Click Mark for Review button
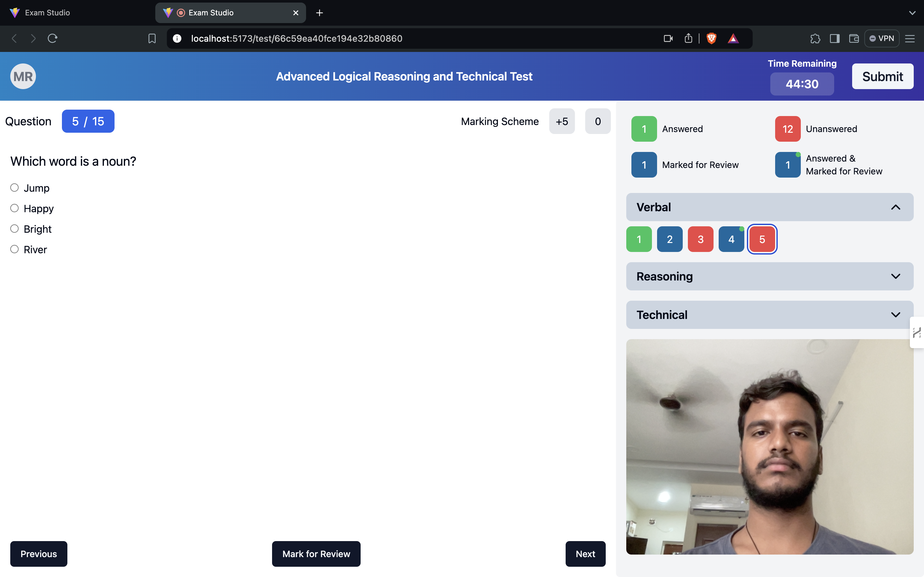Screen dimensions: 924x577 (316, 554)
